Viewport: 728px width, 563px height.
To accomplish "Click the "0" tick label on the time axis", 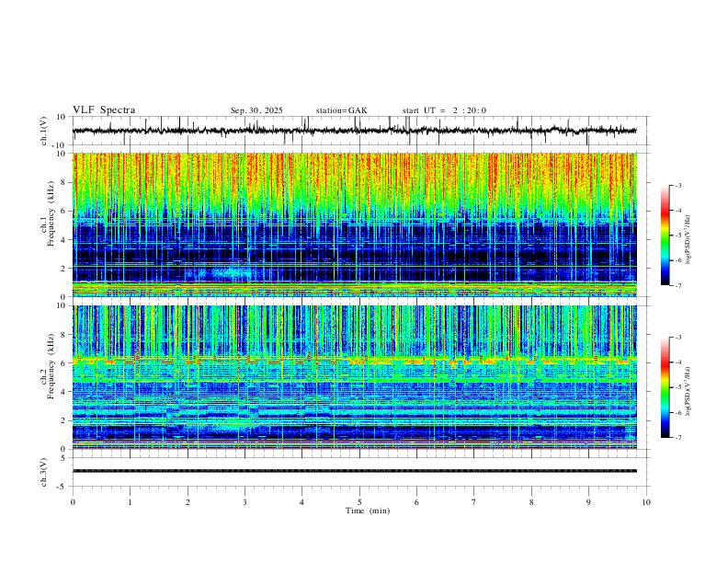I will coord(73,502).
